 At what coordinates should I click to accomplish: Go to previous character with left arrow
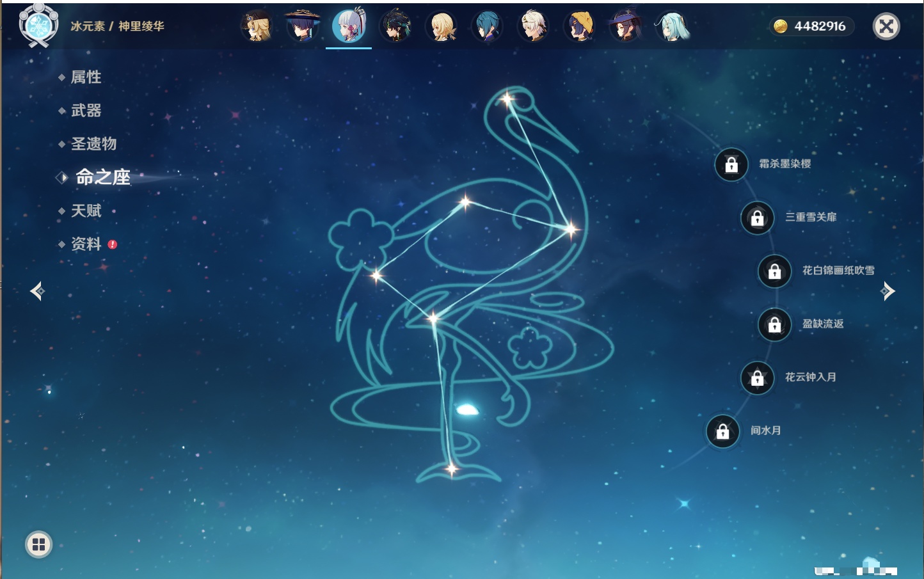(x=37, y=291)
